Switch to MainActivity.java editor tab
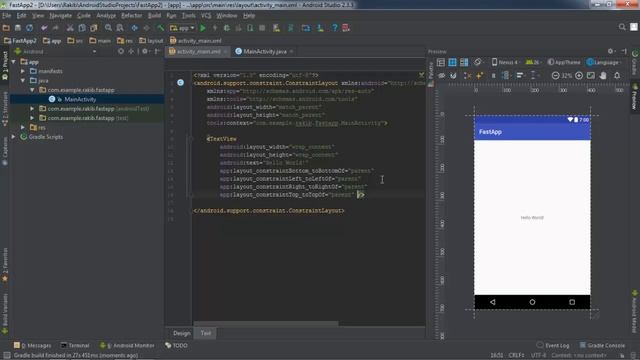The height and width of the screenshot is (360, 640). pos(264,51)
